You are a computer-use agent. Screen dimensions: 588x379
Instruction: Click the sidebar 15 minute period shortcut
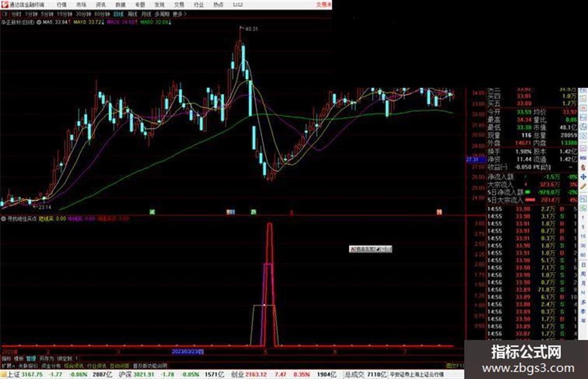pos(583,236)
